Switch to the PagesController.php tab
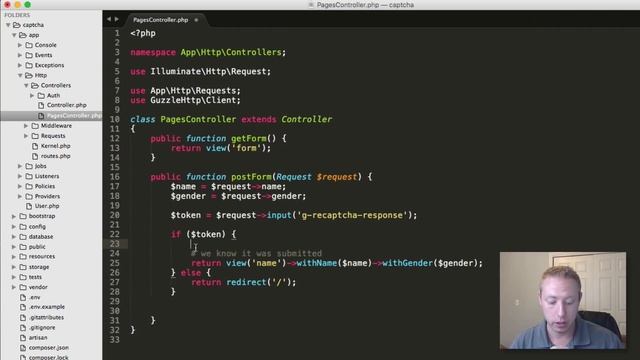 (x=160, y=20)
